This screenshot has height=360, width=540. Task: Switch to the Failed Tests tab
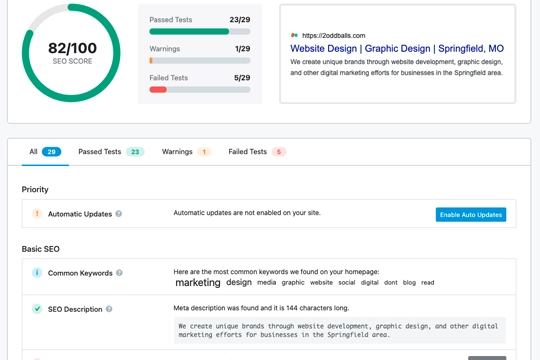[257, 152]
